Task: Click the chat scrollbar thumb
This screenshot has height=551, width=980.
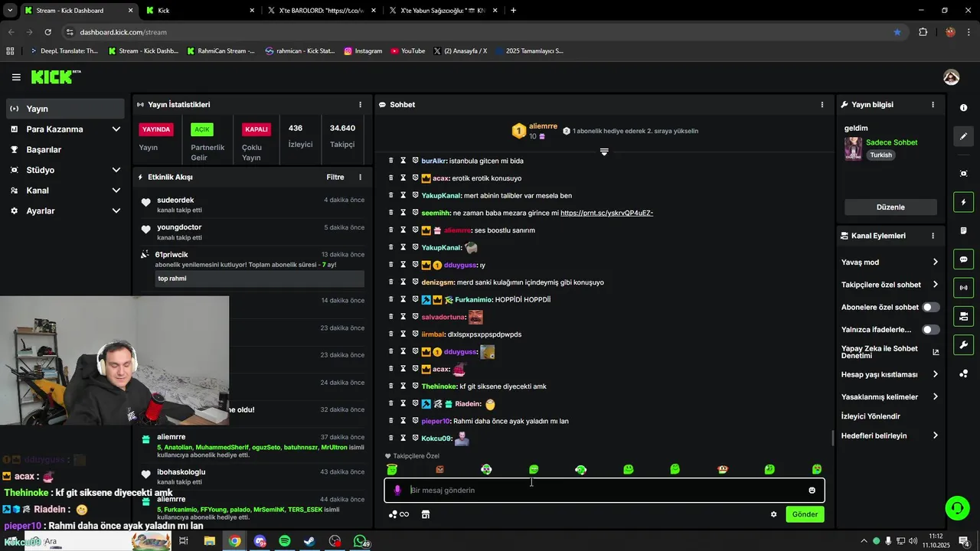Action: click(833, 439)
